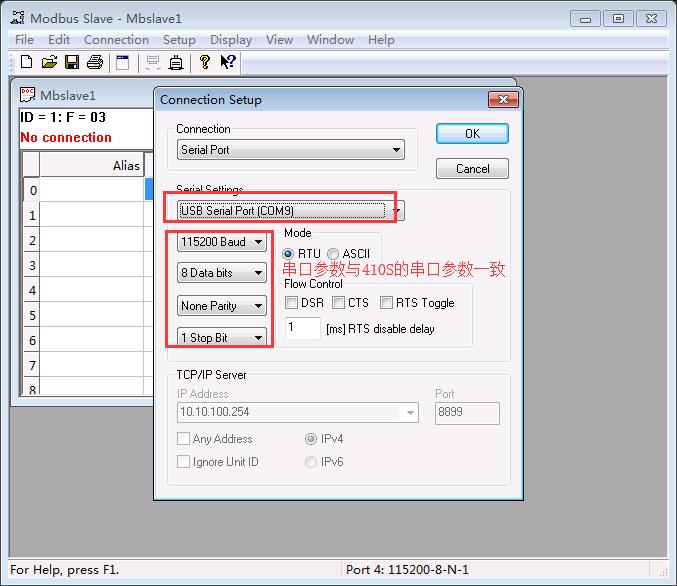Viewport: 677px width, 586px height.
Task: Click the Save floppy disk icon
Action: pos(72,63)
